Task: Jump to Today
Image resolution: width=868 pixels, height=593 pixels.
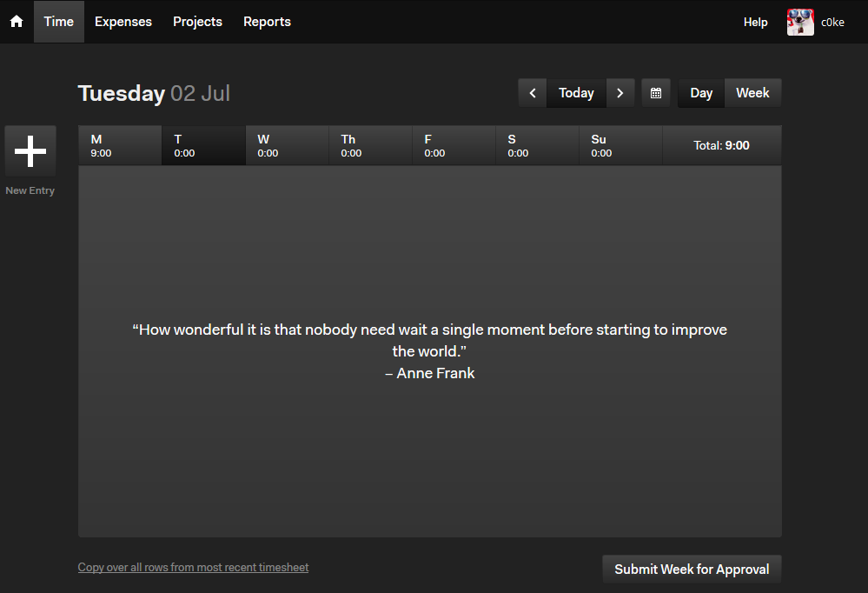Action: pos(576,93)
